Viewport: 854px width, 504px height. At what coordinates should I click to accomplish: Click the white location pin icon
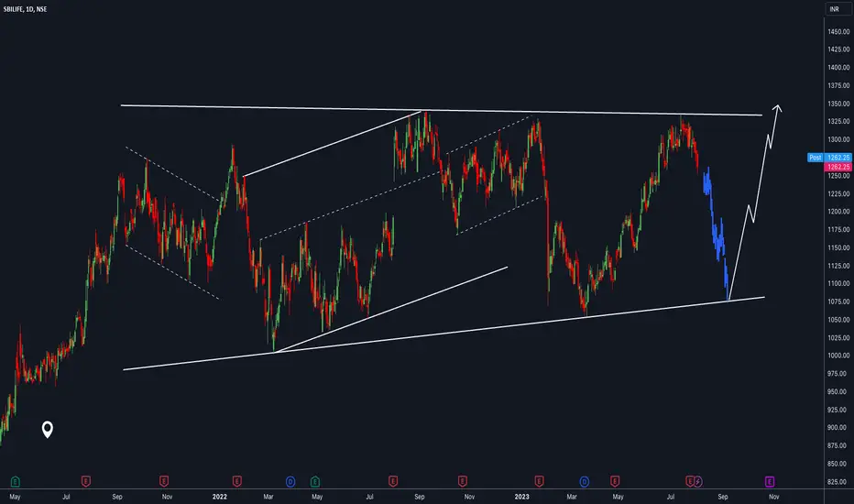48,430
